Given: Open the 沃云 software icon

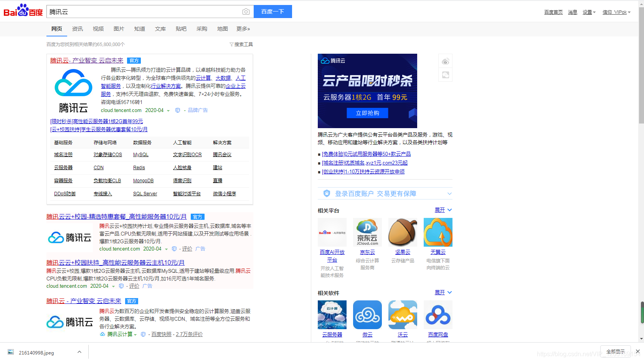Looking at the screenshot, I should [x=403, y=315].
